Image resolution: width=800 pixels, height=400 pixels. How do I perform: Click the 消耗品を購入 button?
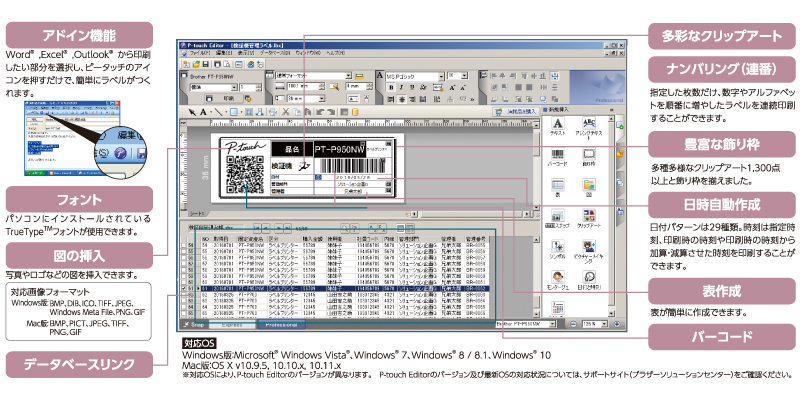click(x=515, y=111)
